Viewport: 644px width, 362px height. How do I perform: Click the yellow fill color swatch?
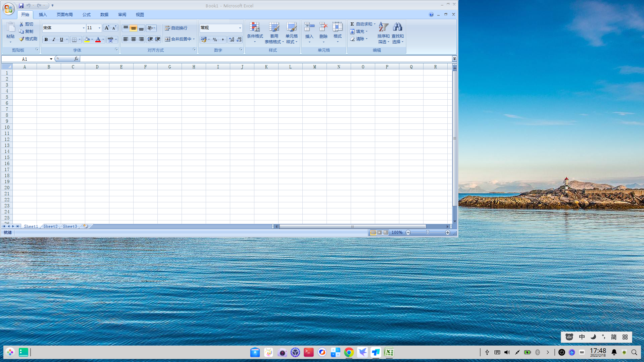[x=87, y=40]
